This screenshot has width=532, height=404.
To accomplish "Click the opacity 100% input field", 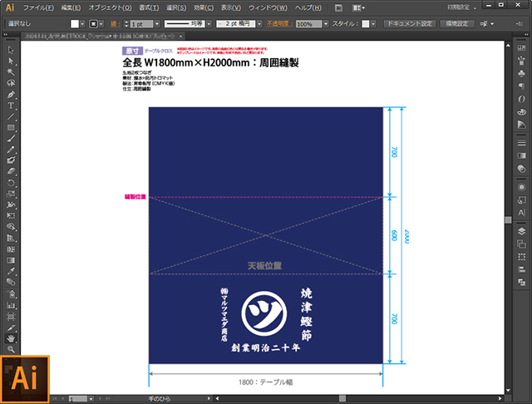I will (x=308, y=24).
